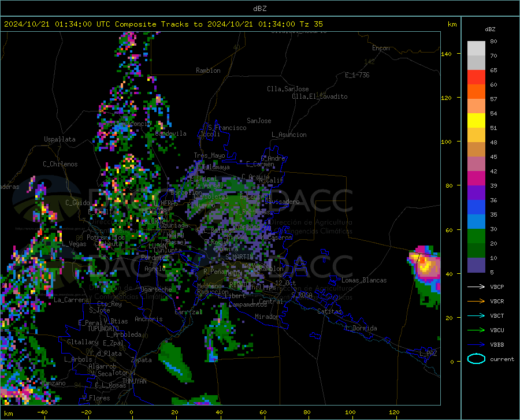The width and height of the screenshot is (520, 420).
Task: Click the 'Anchoris' place label
Action: click(x=148, y=319)
